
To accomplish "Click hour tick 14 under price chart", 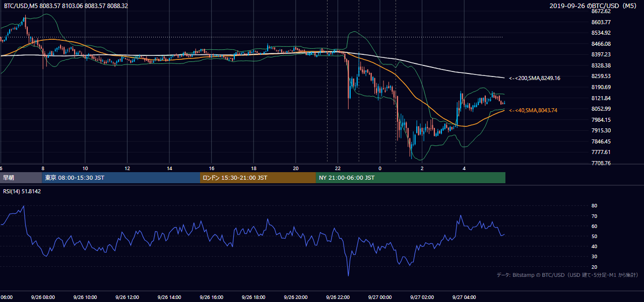I will (x=169, y=168).
